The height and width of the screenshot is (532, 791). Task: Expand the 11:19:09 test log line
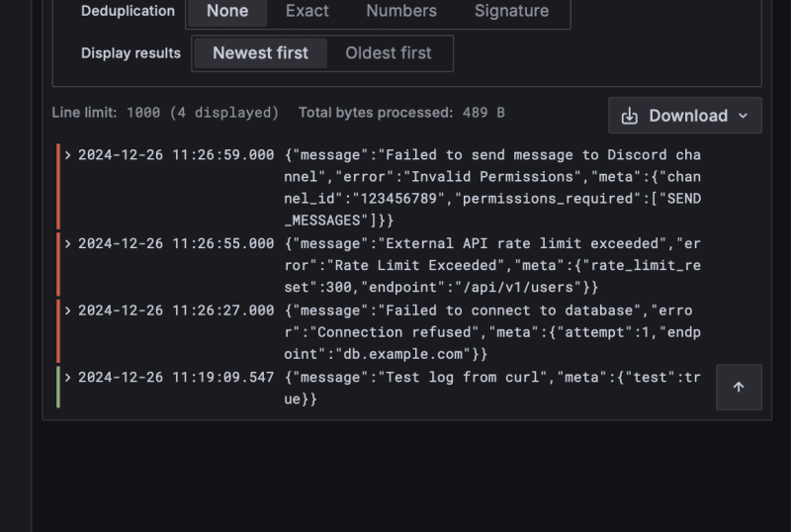click(x=67, y=377)
